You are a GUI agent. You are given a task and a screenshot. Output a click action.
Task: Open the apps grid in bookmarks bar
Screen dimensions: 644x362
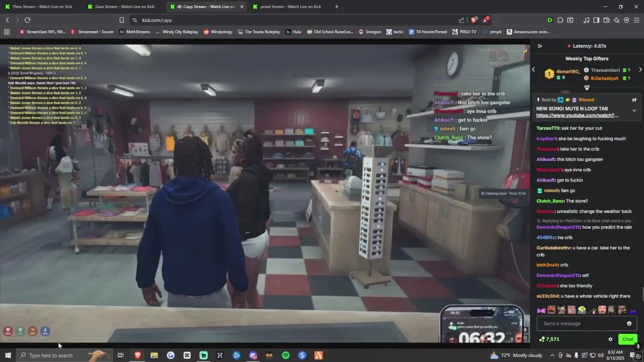point(7,32)
